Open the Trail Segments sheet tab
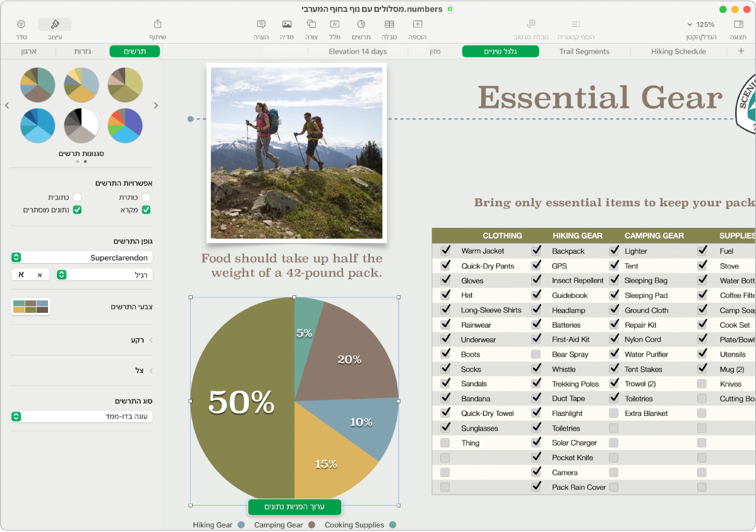This screenshot has width=756, height=532. 584,51
